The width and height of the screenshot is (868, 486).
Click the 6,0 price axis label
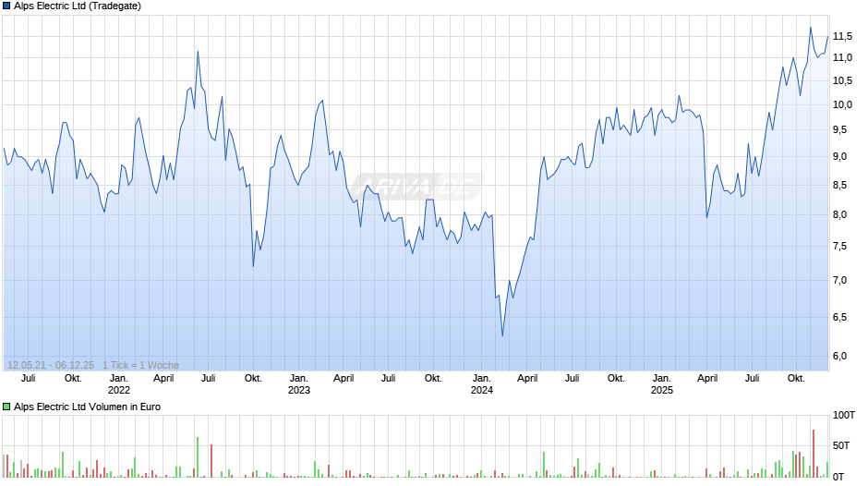tap(839, 356)
